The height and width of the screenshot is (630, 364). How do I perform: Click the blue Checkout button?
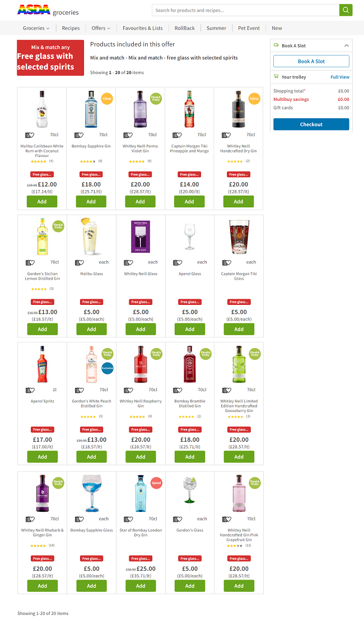pyautogui.click(x=311, y=124)
